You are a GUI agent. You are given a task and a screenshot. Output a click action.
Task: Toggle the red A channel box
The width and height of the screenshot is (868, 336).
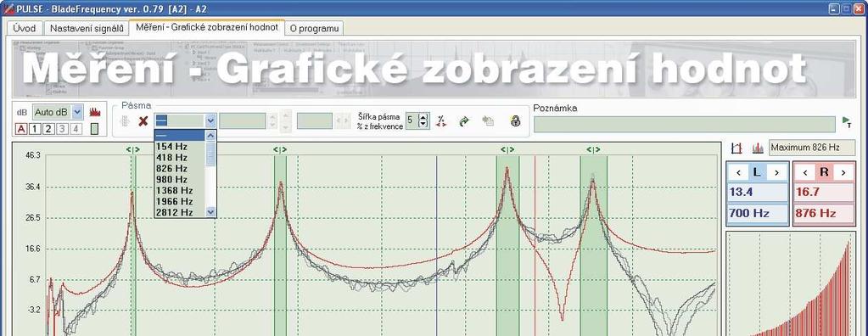(21, 129)
